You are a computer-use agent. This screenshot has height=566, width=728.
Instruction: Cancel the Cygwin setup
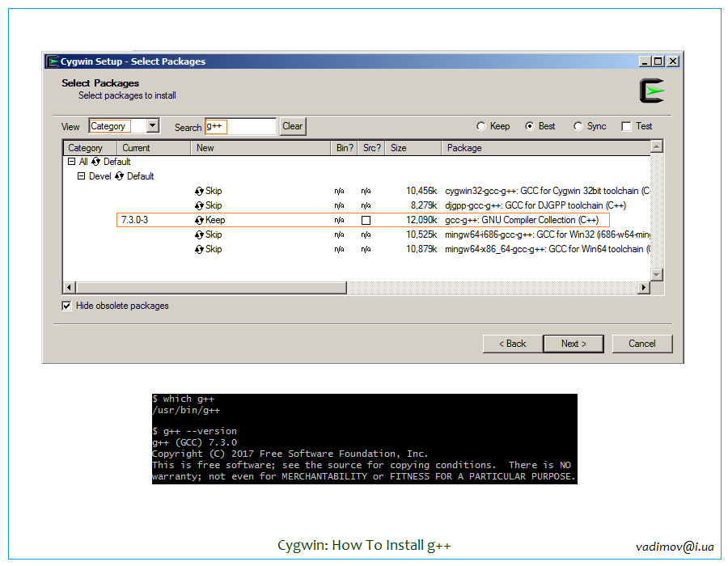pyautogui.click(x=642, y=344)
